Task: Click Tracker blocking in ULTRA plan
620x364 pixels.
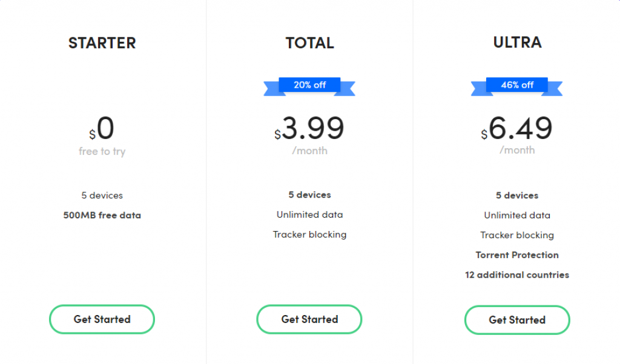Action: tap(517, 235)
